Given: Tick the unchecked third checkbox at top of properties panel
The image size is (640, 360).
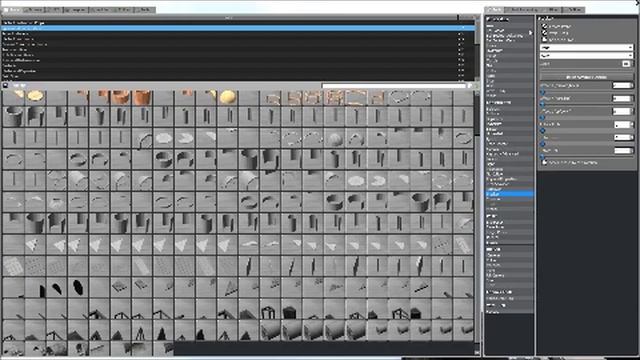Looking at the screenshot, I should point(544,39).
